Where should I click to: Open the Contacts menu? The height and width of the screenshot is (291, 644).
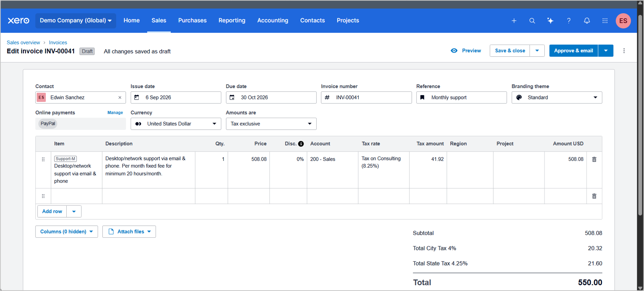tap(312, 20)
